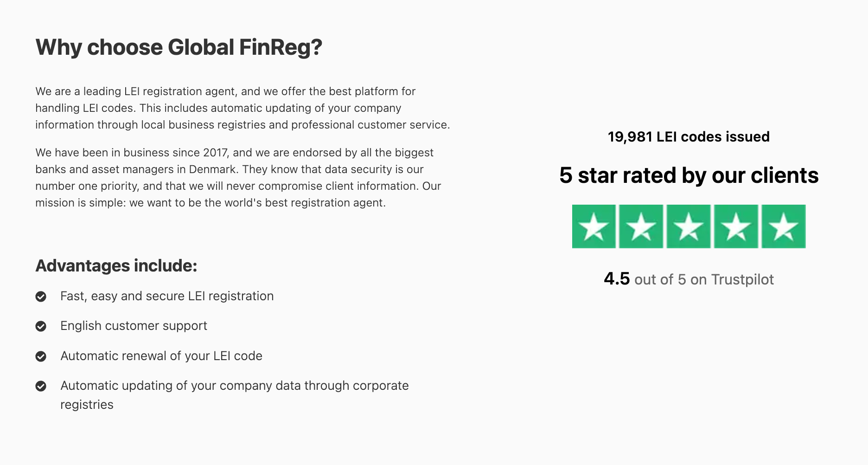Click 'Automatic updating of your company data' text

[235, 395]
